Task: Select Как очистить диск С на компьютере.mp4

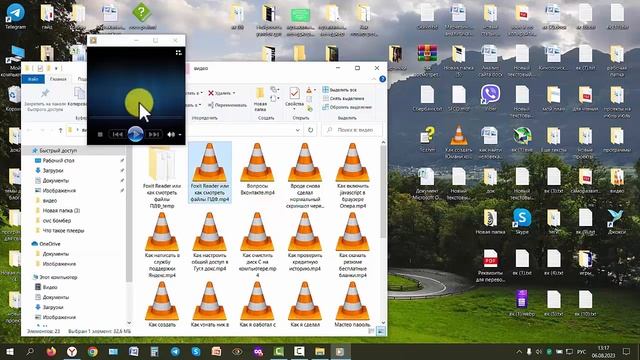Action: point(257,245)
